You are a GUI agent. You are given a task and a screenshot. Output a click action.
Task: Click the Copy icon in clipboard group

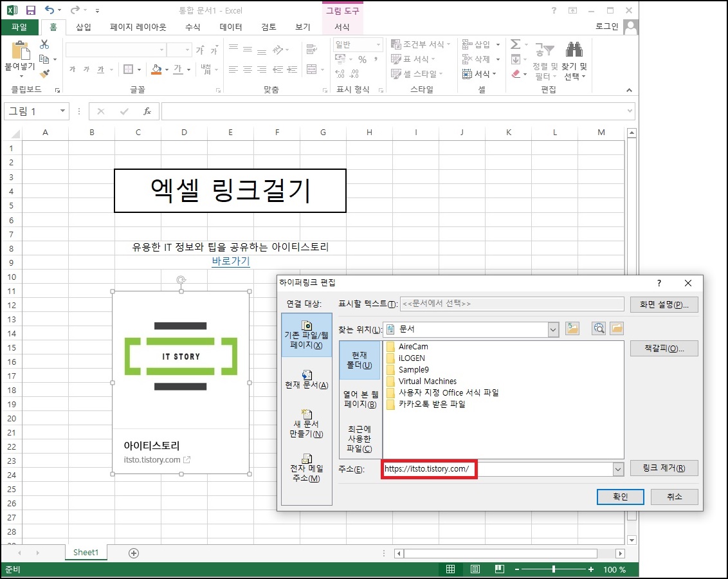point(44,59)
